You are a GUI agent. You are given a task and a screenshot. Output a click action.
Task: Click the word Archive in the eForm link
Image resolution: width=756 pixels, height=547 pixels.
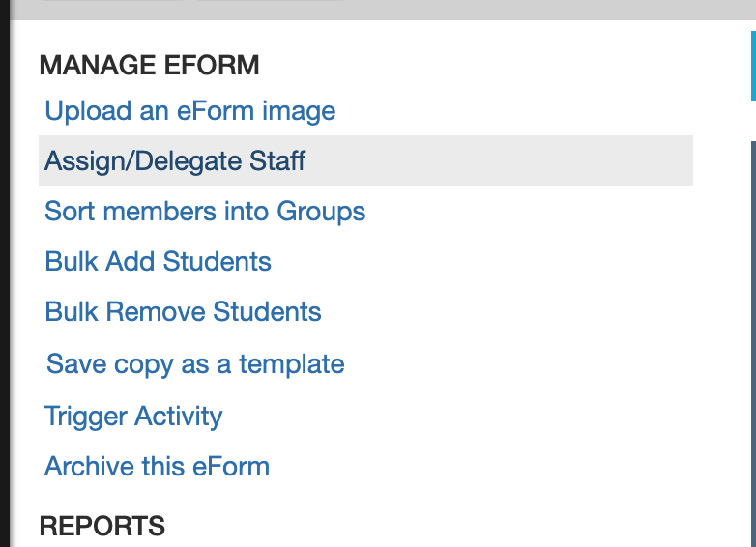(x=89, y=467)
